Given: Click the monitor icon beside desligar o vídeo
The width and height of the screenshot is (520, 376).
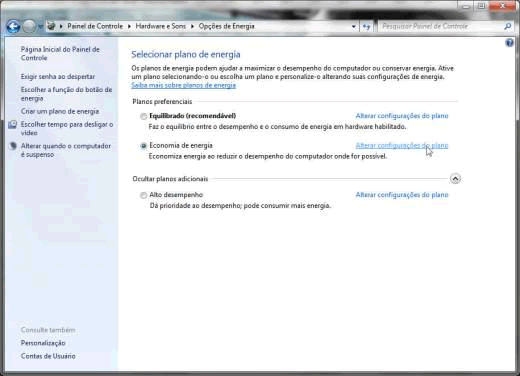Looking at the screenshot, I should (13, 124).
